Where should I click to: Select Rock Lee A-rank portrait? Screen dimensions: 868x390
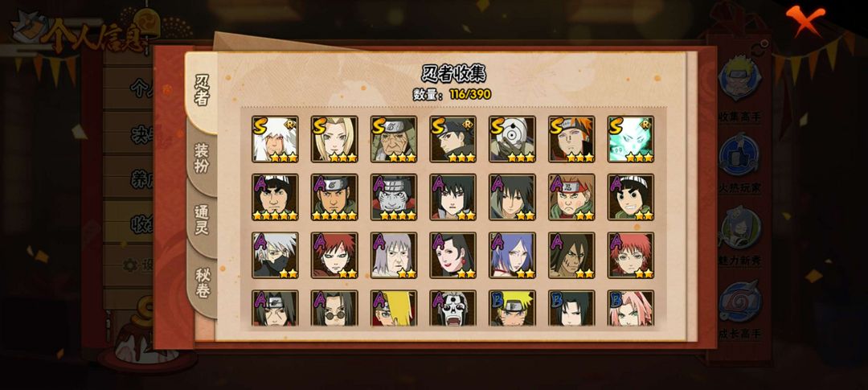[x=631, y=197]
